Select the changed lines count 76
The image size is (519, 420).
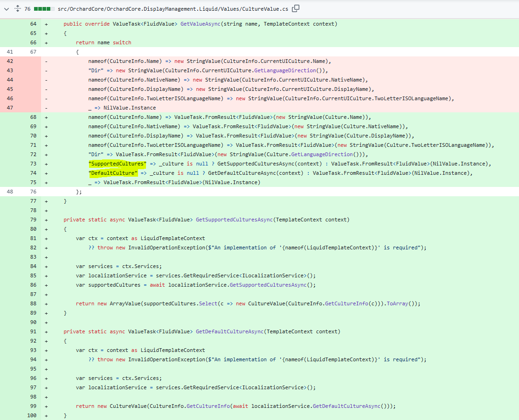click(28, 9)
